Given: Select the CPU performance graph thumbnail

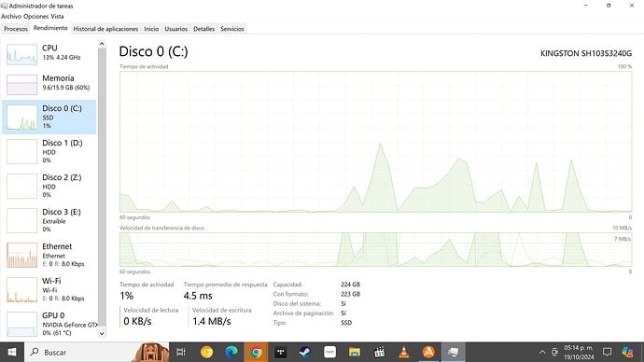Looking at the screenshot, I should (21, 54).
